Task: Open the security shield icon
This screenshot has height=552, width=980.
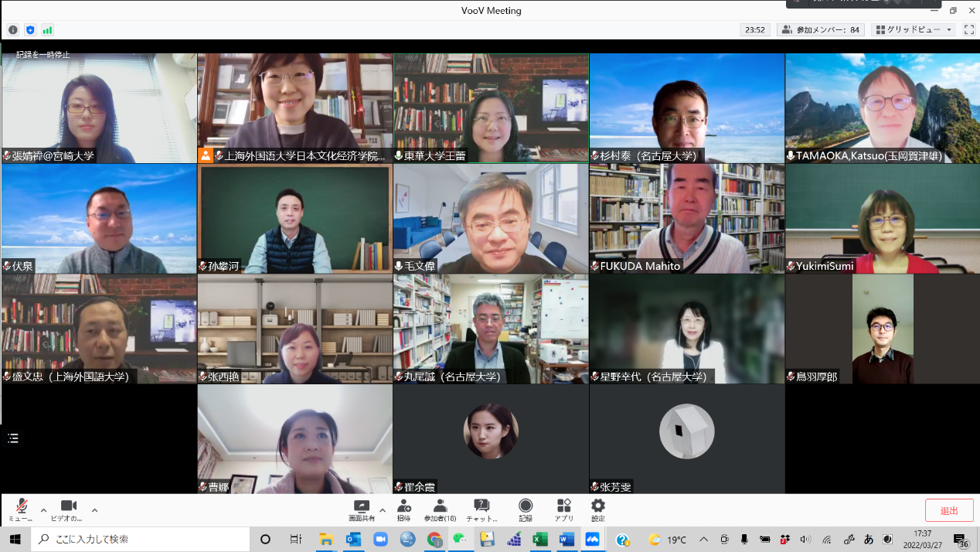Action: (30, 30)
